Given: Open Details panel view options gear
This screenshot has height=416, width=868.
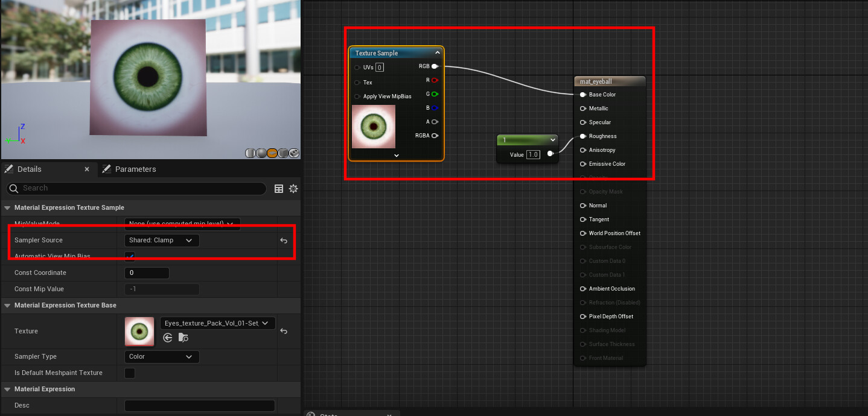Looking at the screenshot, I should tap(293, 188).
